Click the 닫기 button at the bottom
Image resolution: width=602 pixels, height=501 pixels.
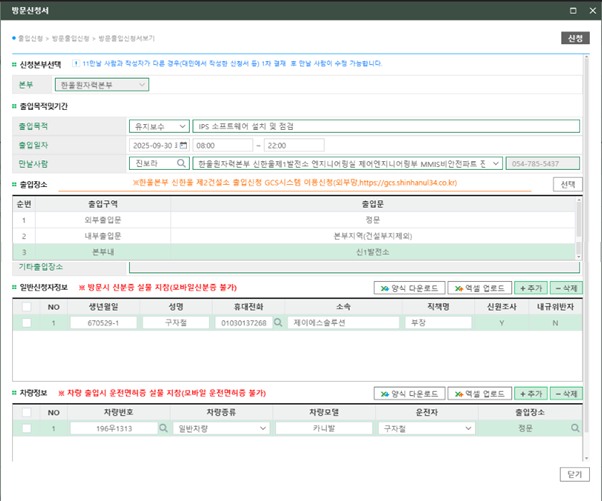[x=573, y=471]
